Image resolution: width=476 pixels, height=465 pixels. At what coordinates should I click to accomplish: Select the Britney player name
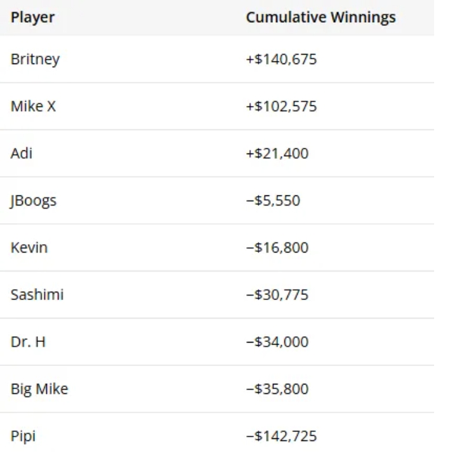[35, 60]
